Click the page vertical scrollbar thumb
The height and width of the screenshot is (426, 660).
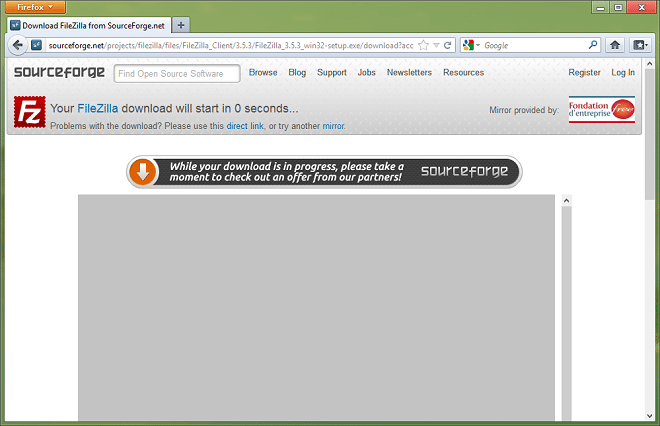(649, 135)
